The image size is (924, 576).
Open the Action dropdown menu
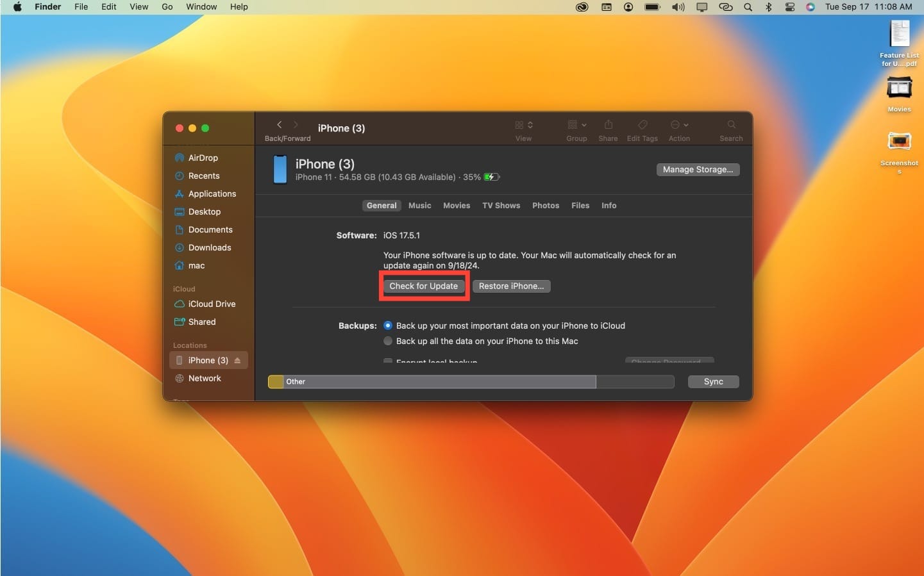tap(679, 125)
